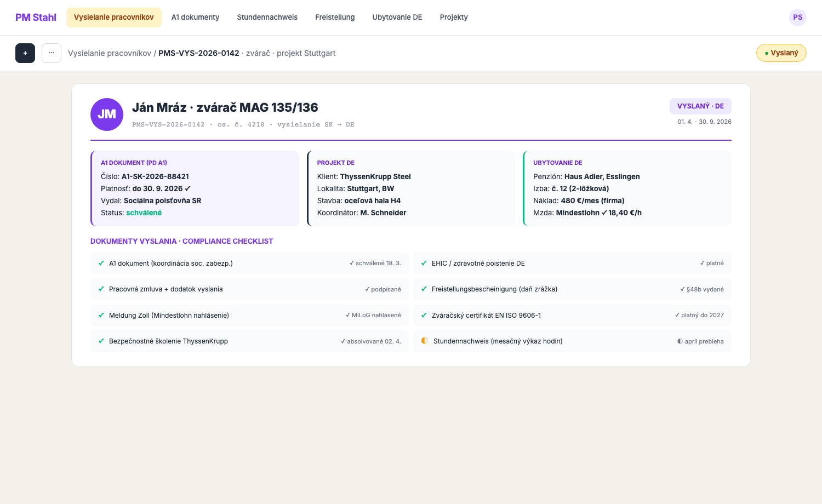The image size is (822, 504).
Task: Click half-circle status icon for Stundennachweis row
Action: pyautogui.click(x=424, y=341)
